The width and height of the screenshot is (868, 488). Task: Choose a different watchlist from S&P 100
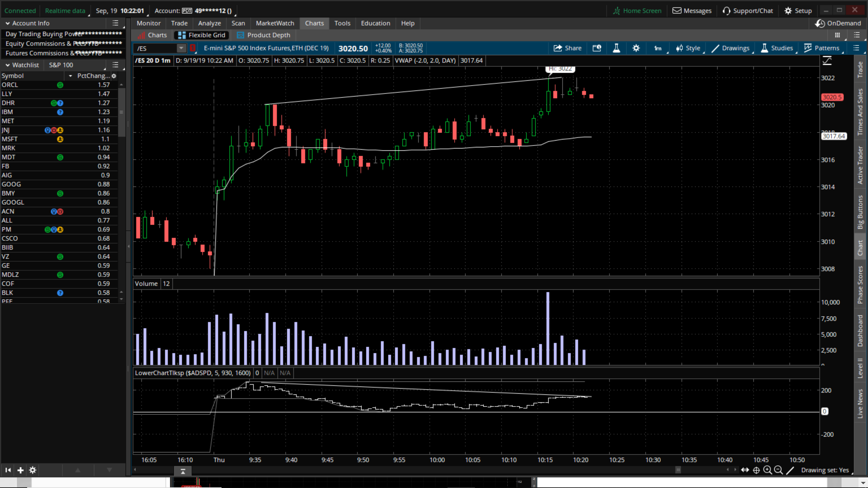point(61,65)
